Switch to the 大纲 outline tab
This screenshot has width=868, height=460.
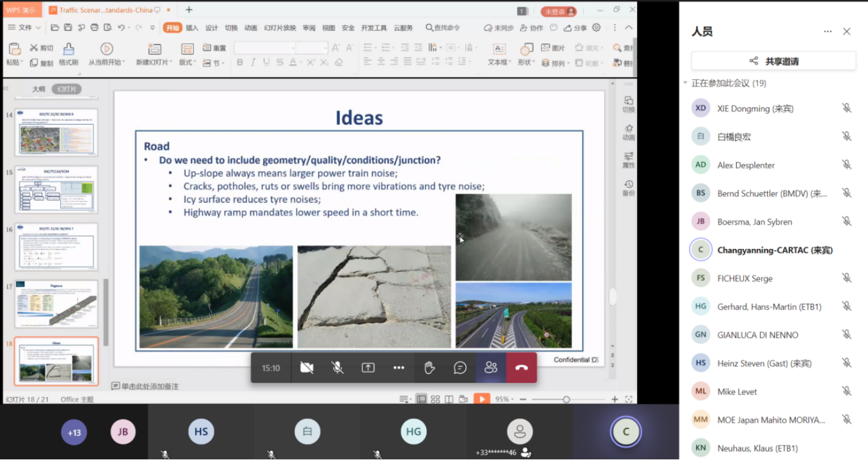pos(39,89)
